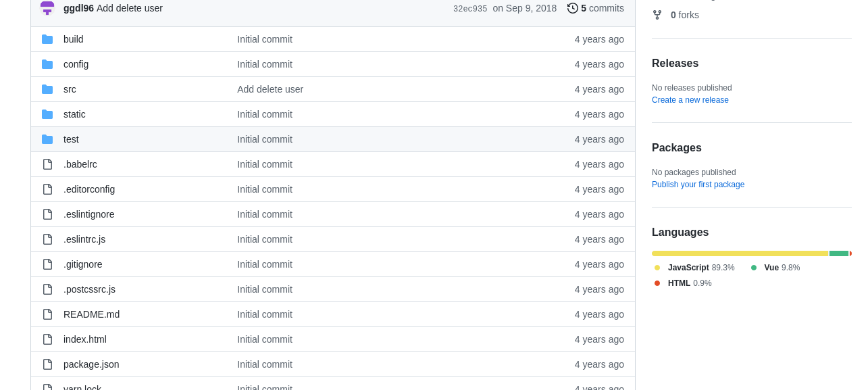Click the .editorconfig file icon
This screenshot has height=390, width=868.
[x=47, y=189]
